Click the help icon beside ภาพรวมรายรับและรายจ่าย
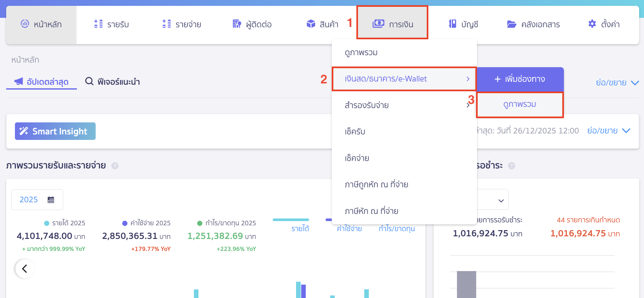Image resolution: width=644 pixels, height=298 pixels. coord(115,166)
